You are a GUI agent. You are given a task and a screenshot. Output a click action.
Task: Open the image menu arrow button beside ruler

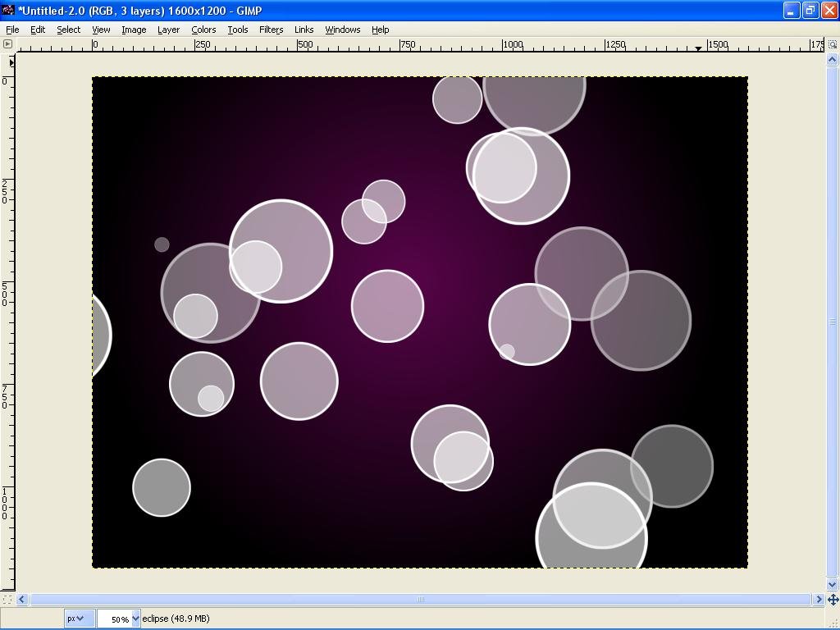(8, 44)
